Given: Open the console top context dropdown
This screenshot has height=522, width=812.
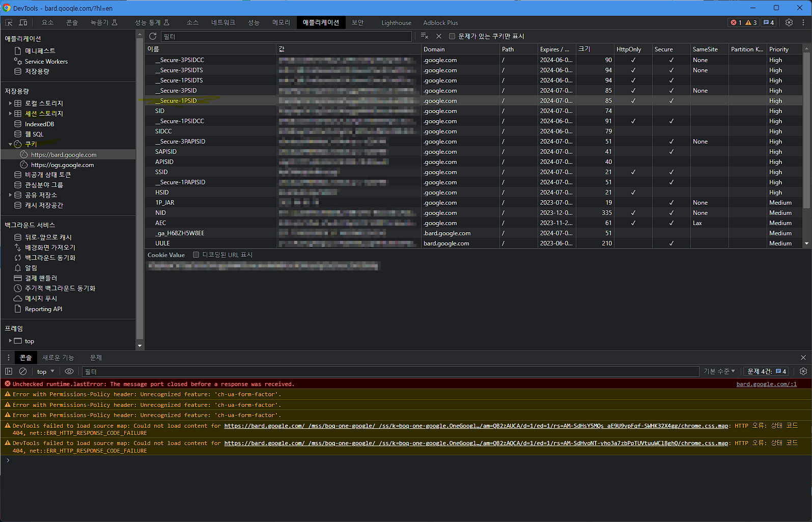Looking at the screenshot, I should pyautogui.click(x=45, y=371).
